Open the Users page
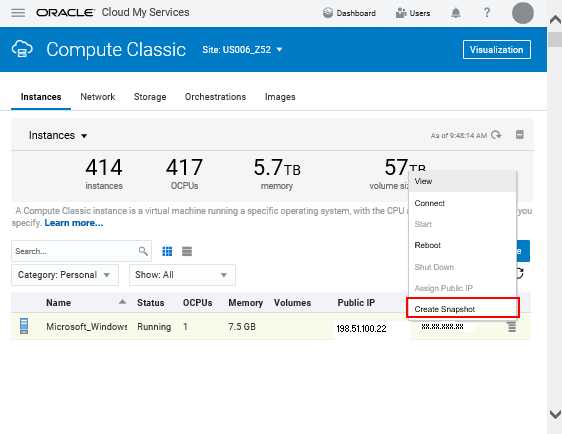562x434 pixels. coord(413,13)
